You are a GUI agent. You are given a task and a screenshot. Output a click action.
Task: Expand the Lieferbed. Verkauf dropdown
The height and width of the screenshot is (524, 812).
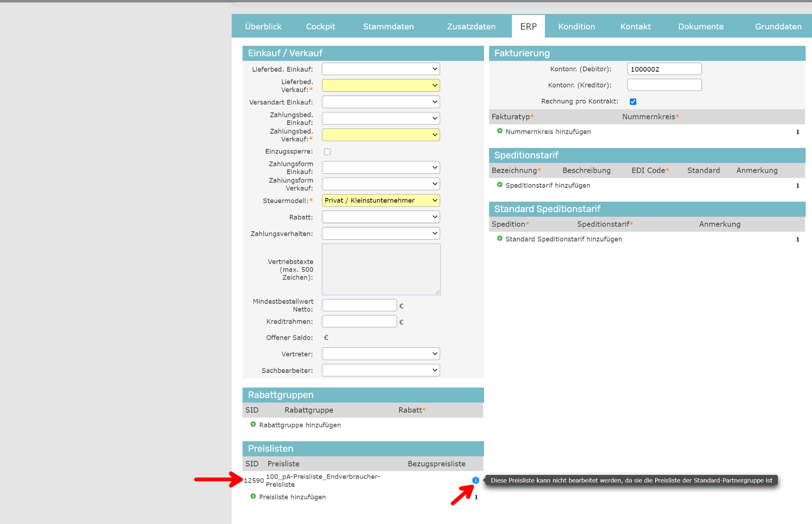click(380, 85)
